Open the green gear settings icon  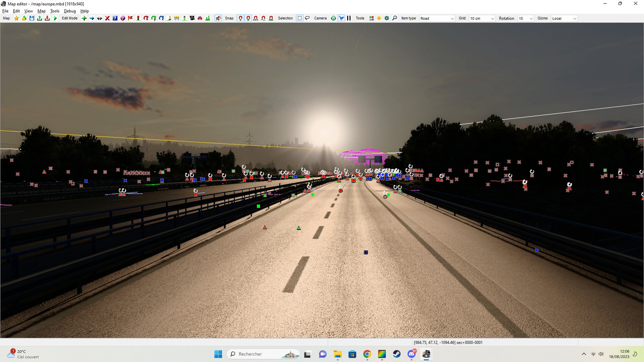point(387,18)
